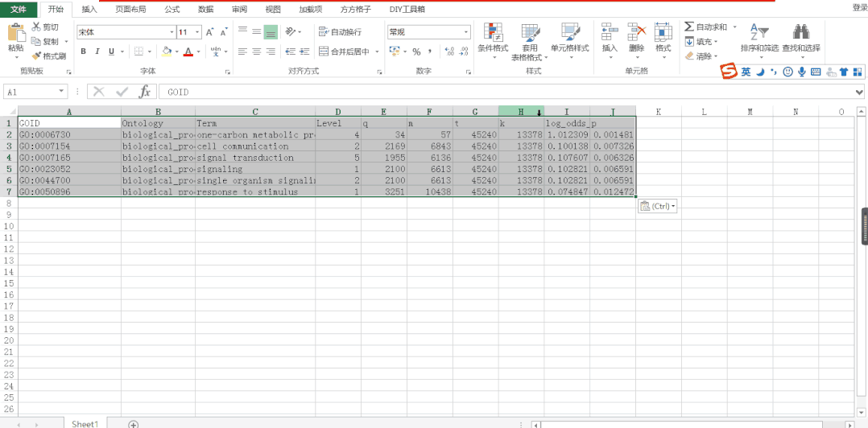Open the font name dropdown (宋体)
This screenshot has height=428, width=868.
pos(172,32)
